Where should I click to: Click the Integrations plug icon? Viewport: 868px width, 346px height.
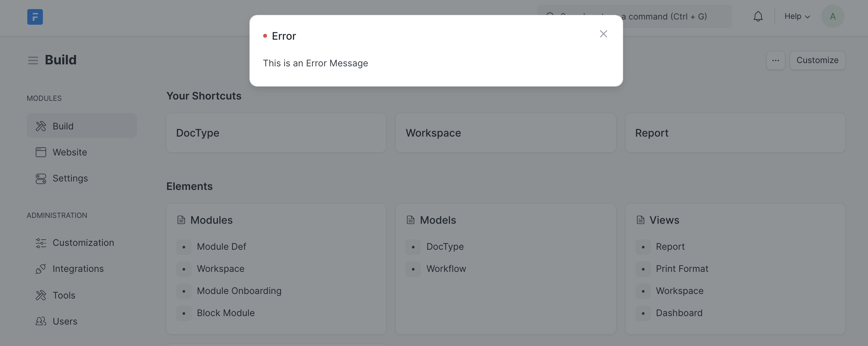[41, 269]
